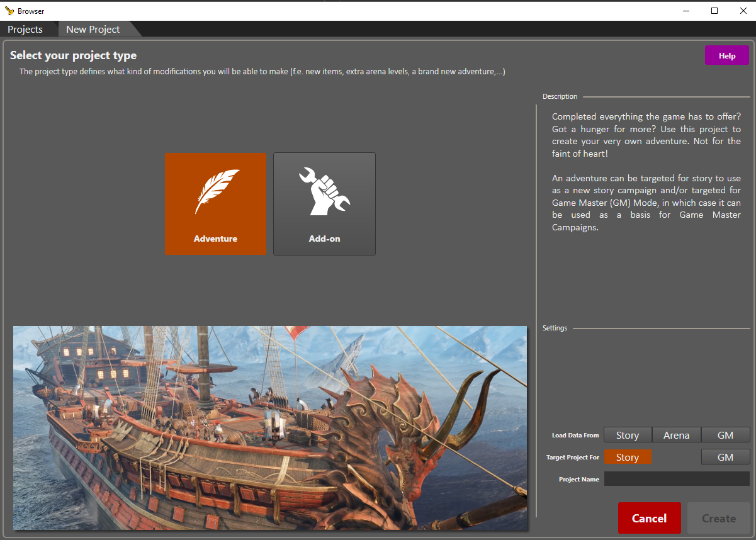The height and width of the screenshot is (540, 756).
Task: Click the Browser app icon in title bar
Action: pyautogui.click(x=9, y=11)
